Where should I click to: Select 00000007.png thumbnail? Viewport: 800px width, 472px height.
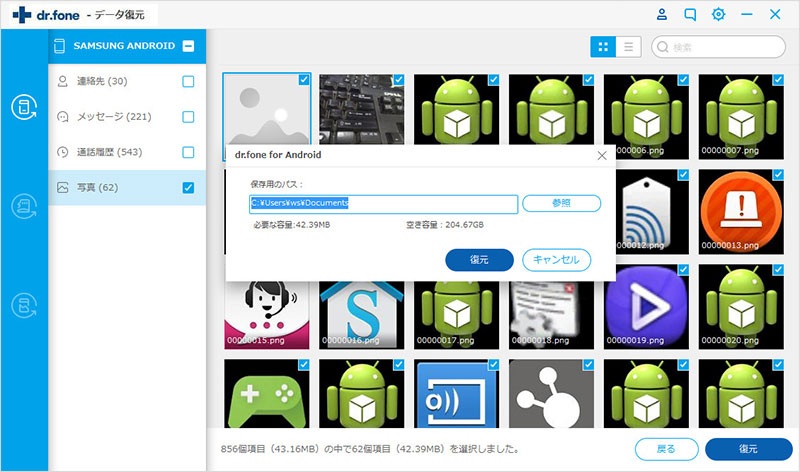click(x=741, y=117)
